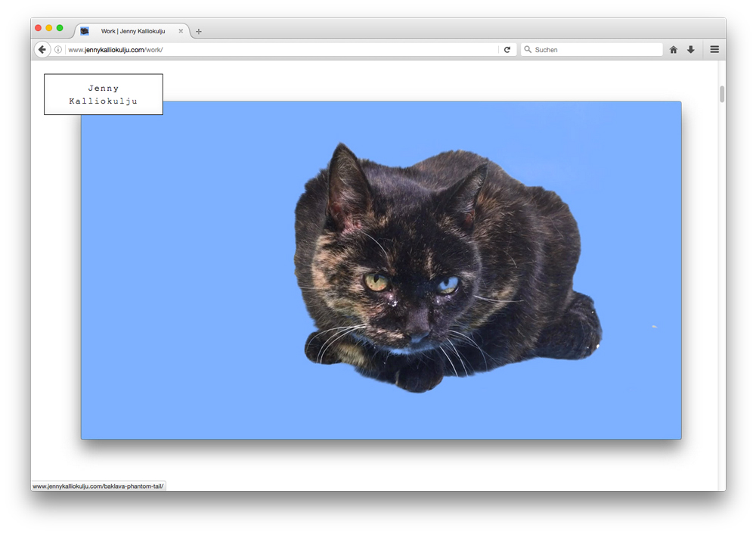Open the hamburger menu
This screenshot has width=756, height=534.
click(x=714, y=49)
